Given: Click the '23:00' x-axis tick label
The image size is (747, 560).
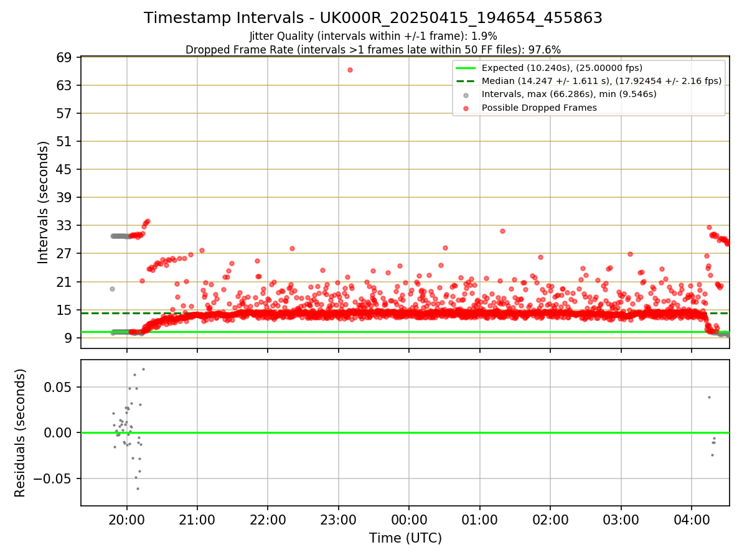Looking at the screenshot, I should click(x=339, y=520).
